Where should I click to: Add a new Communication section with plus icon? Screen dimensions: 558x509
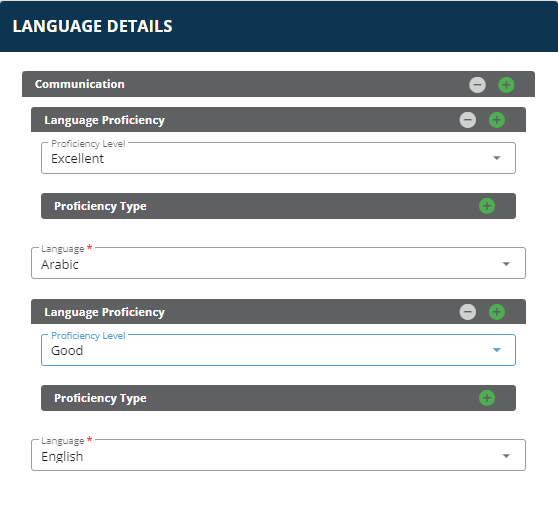click(x=506, y=85)
